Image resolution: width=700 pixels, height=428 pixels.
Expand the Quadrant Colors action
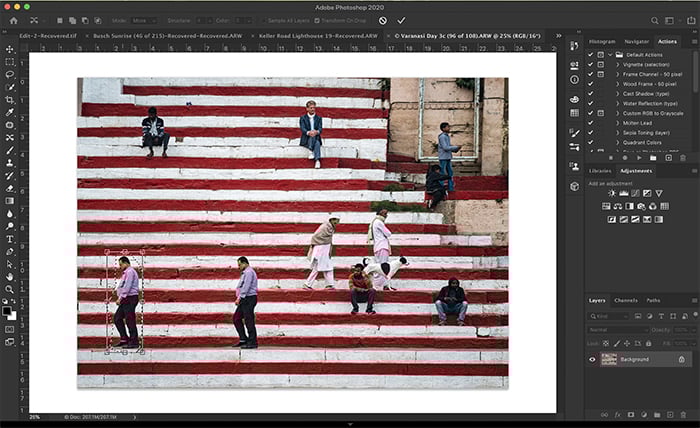coord(618,142)
